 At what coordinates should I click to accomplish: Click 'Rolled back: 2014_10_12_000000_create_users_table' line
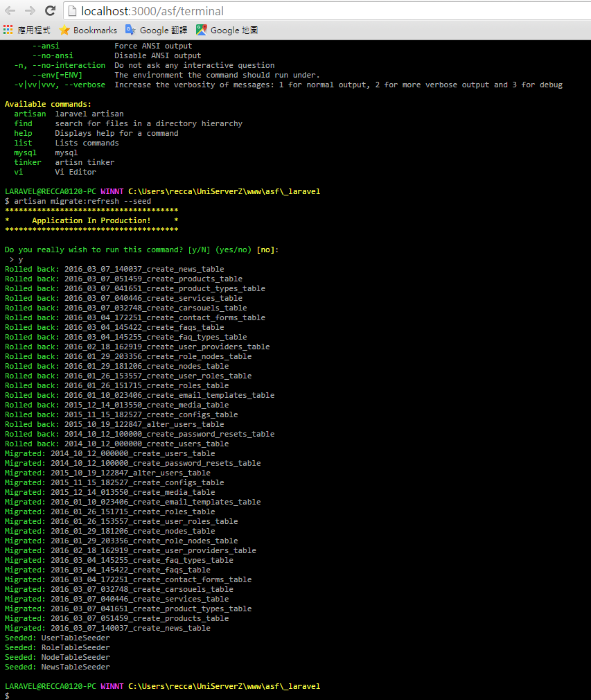(x=116, y=444)
